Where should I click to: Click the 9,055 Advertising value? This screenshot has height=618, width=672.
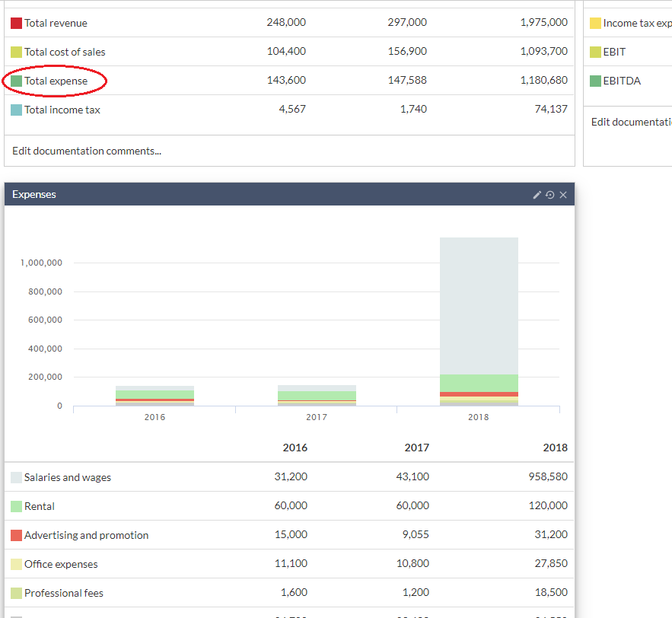(416, 534)
